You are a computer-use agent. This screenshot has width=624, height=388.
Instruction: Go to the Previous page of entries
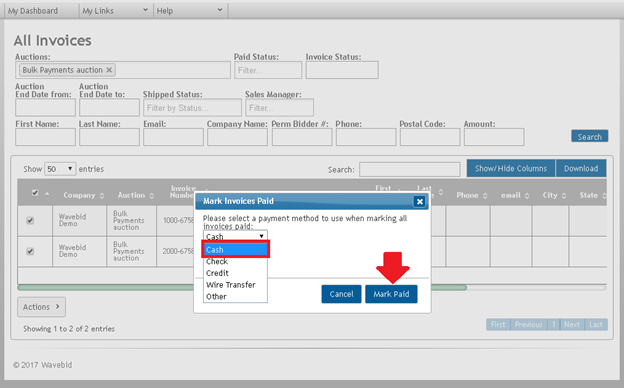pyautogui.click(x=528, y=325)
